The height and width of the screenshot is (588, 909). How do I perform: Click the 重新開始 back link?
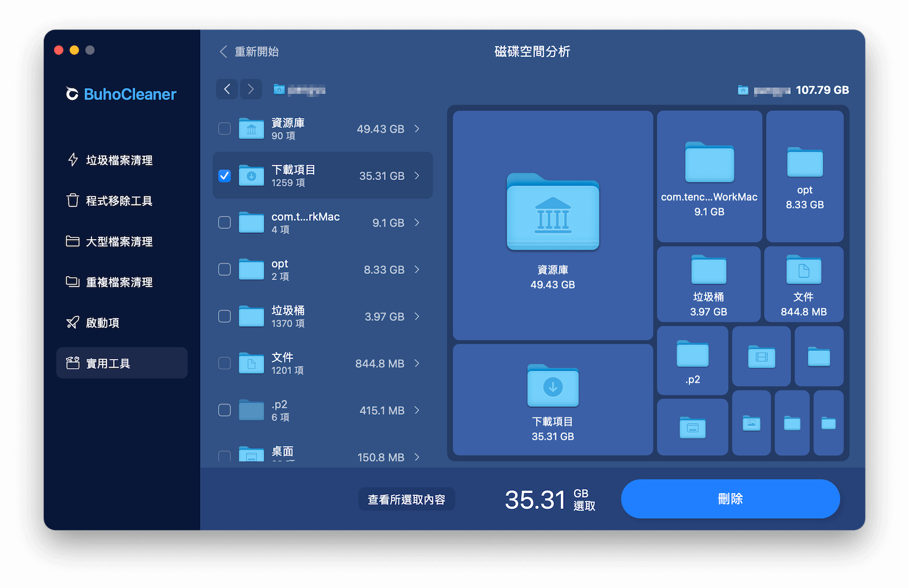pyautogui.click(x=249, y=52)
